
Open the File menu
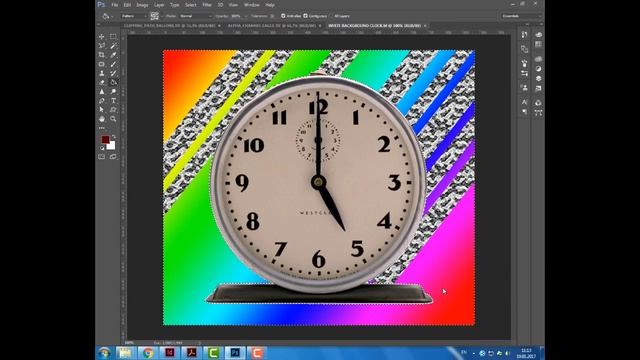[115, 5]
